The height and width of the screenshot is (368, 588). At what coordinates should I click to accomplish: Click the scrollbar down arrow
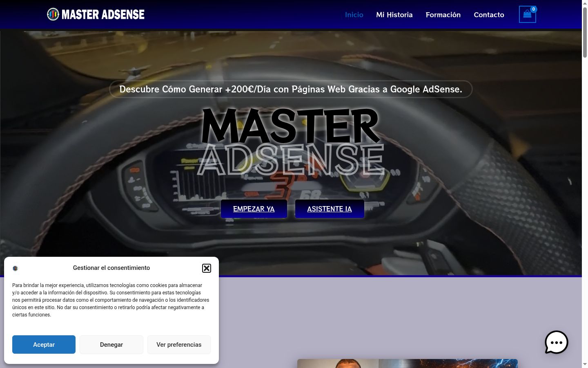pyautogui.click(x=585, y=364)
